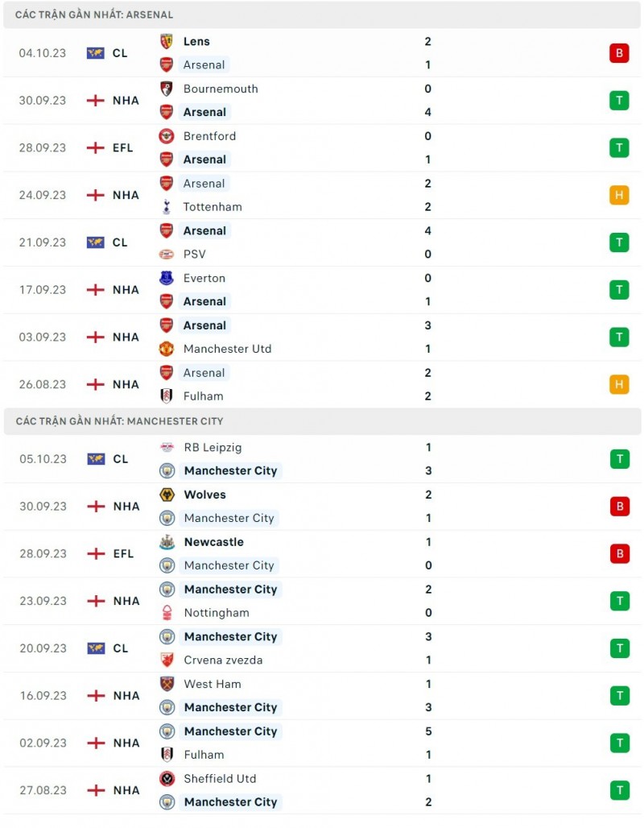Click the Manchester Utd club crest
644x828 pixels.
pos(167,349)
